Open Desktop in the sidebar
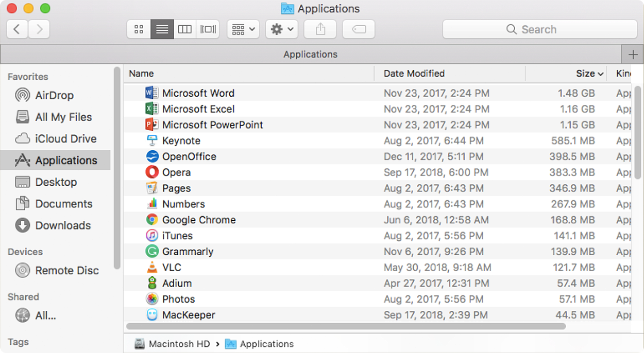This screenshot has width=644, height=353. [56, 182]
